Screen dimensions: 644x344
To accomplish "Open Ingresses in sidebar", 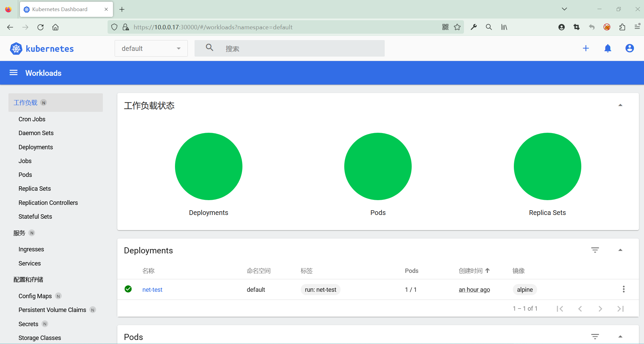I will click(31, 249).
